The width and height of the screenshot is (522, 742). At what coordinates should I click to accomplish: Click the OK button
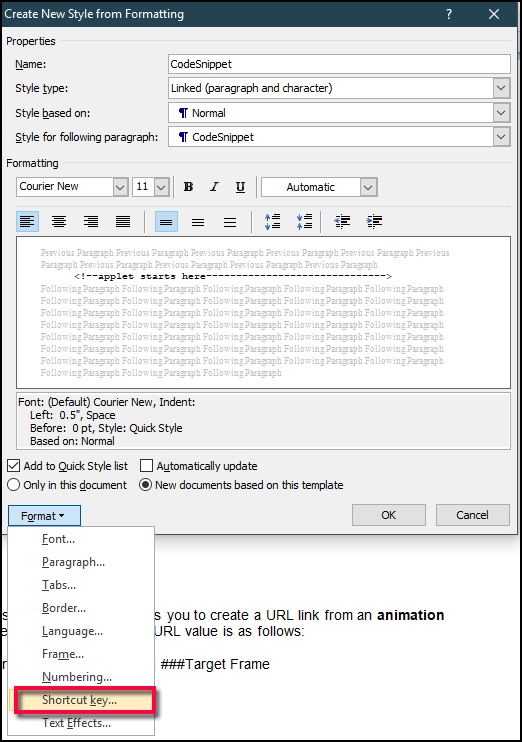pyautogui.click(x=389, y=515)
